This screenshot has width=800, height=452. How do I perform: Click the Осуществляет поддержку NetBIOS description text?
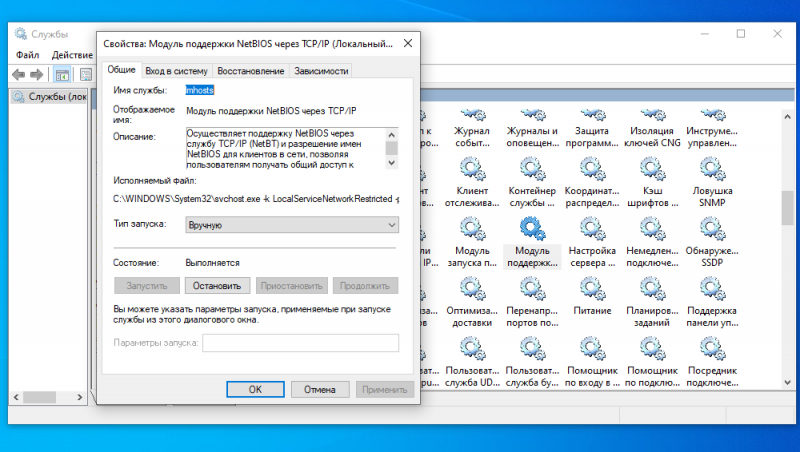click(274, 149)
